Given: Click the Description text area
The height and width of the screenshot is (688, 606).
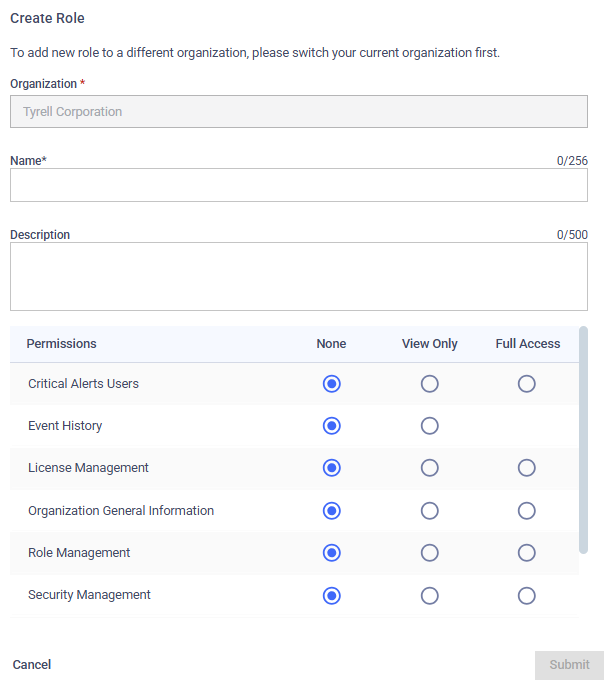Looking at the screenshot, I should pyautogui.click(x=299, y=276).
